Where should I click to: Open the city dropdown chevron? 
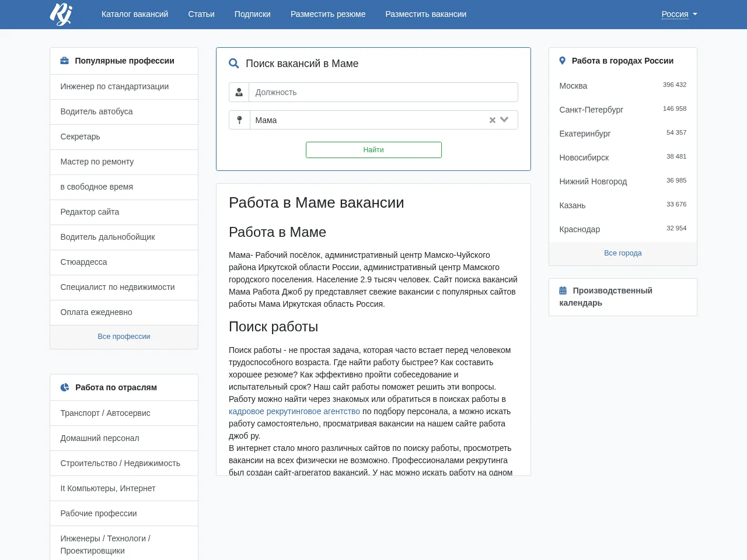pos(504,120)
